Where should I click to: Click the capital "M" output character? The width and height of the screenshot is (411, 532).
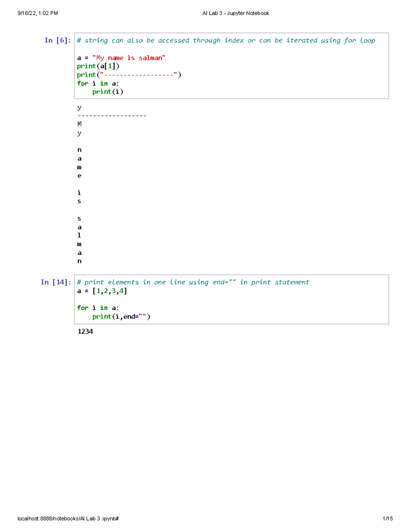pyautogui.click(x=79, y=124)
